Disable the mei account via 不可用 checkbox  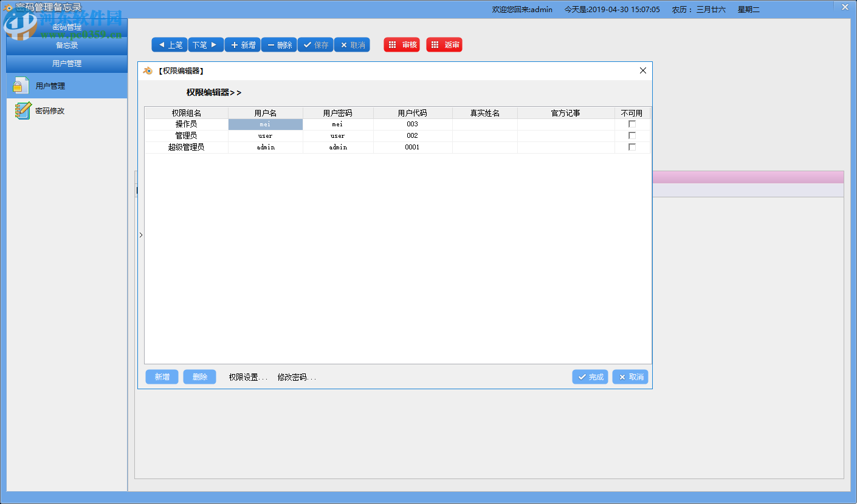point(632,123)
